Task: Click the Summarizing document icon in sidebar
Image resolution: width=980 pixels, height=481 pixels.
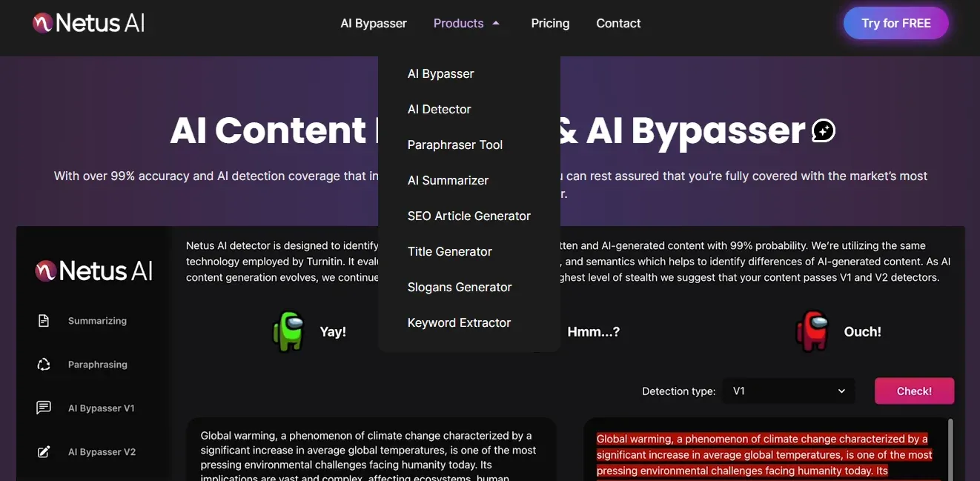Action: [44, 321]
